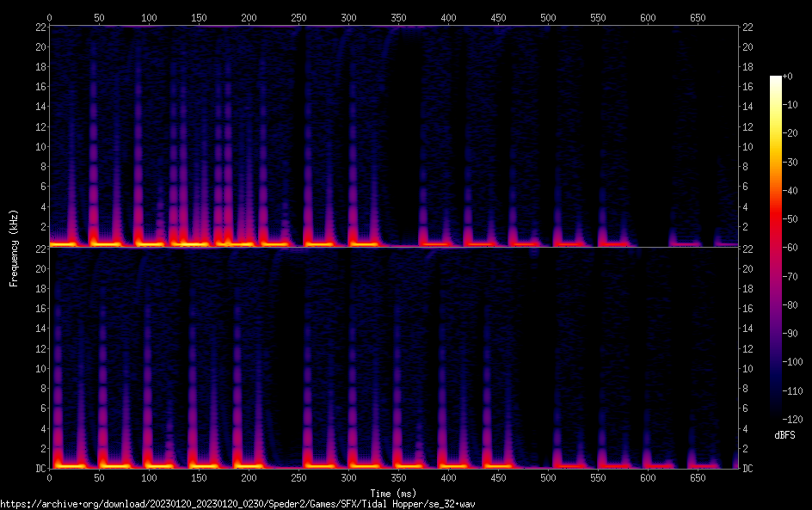Screen dimensions: 812x510
Task: Click the silent gap near 240 ms in lower channel
Action: pyautogui.click(x=288, y=361)
